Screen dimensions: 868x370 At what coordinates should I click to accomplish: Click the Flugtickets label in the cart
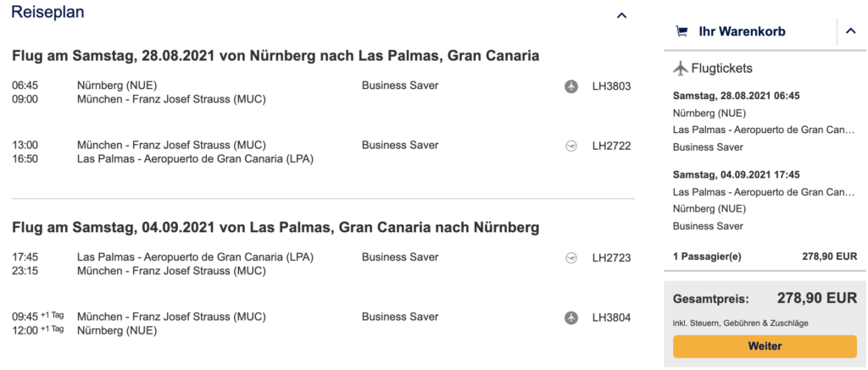pyautogui.click(x=722, y=69)
